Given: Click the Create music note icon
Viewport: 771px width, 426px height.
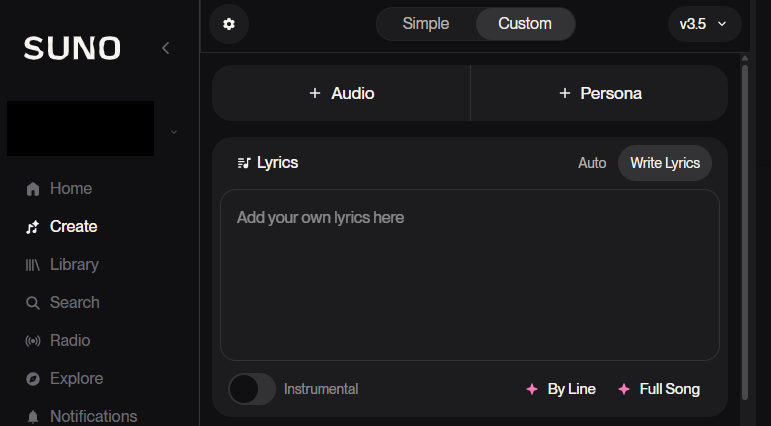Looking at the screenshot, I should pos(32,227).
